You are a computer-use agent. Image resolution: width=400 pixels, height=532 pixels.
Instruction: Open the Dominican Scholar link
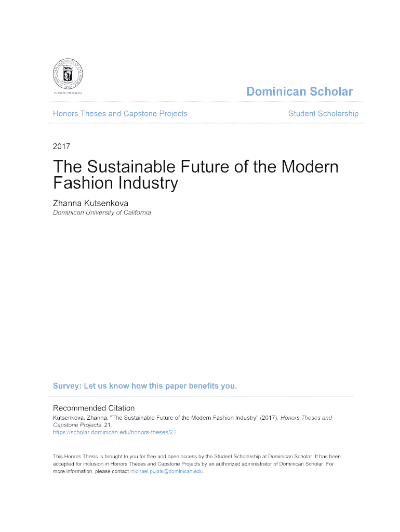point(299,92)
